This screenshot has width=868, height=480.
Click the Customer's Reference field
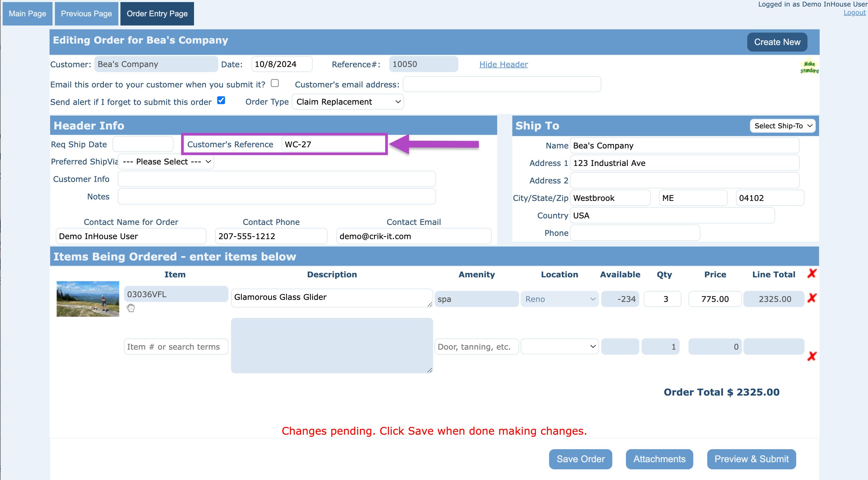(333, 144)
